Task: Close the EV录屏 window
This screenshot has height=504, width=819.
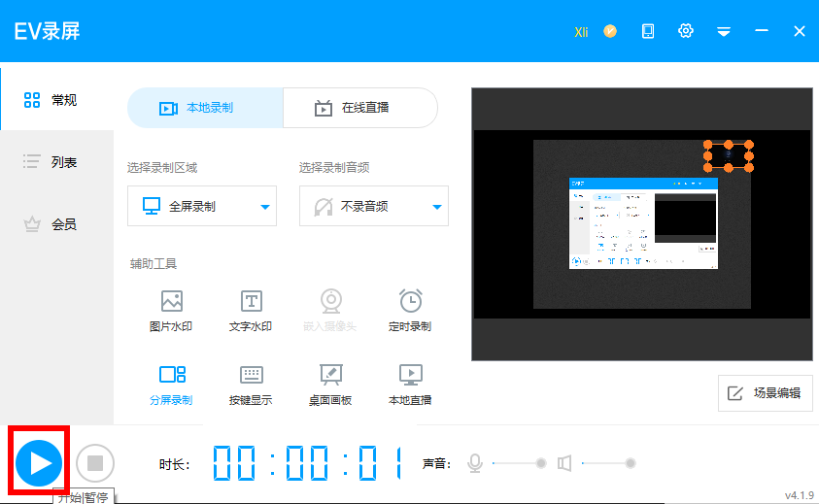Action: click(x=800, y=31)
